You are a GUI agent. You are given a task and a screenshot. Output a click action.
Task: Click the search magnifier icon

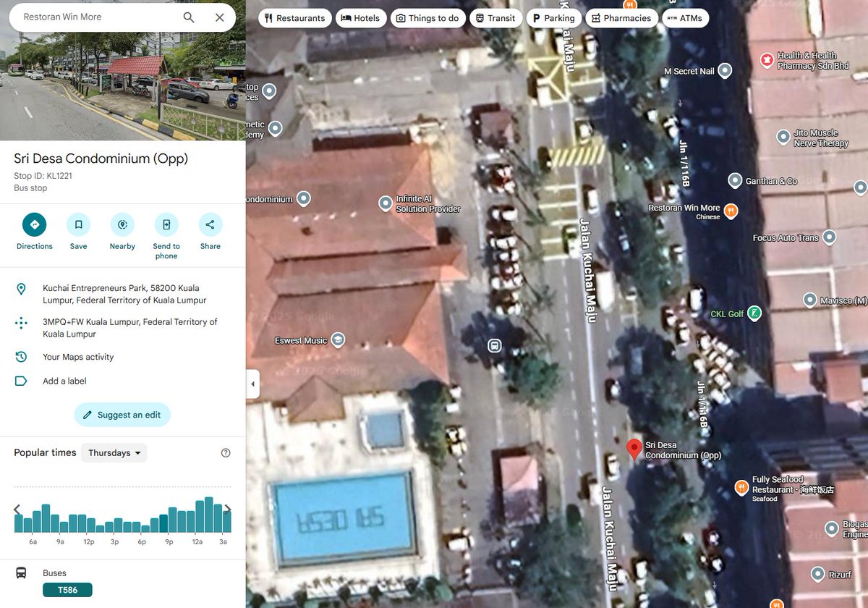(x=189, y=17)
